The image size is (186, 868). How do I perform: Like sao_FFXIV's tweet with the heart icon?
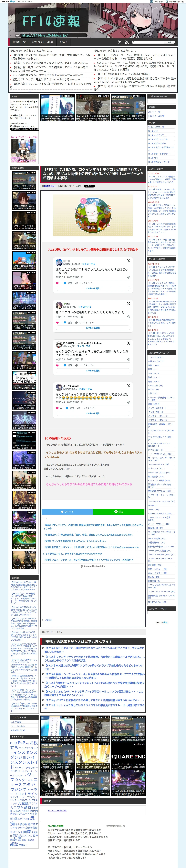pos(57,322)
